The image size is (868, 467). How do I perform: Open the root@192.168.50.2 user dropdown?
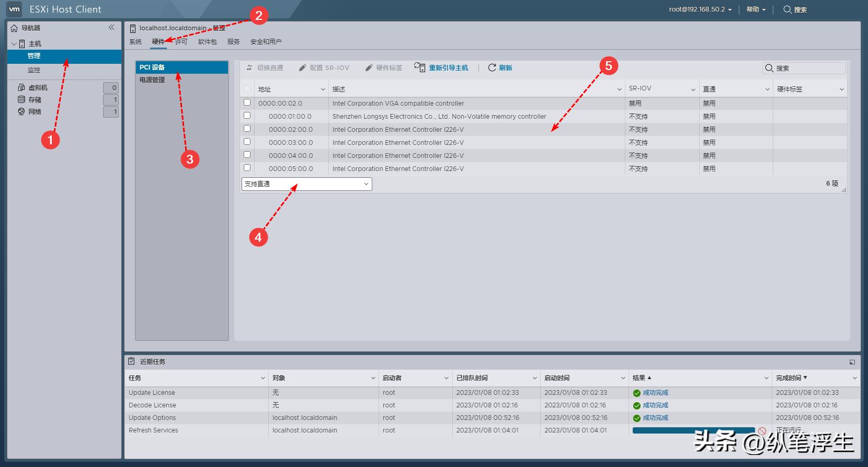(x=700, y=9)
